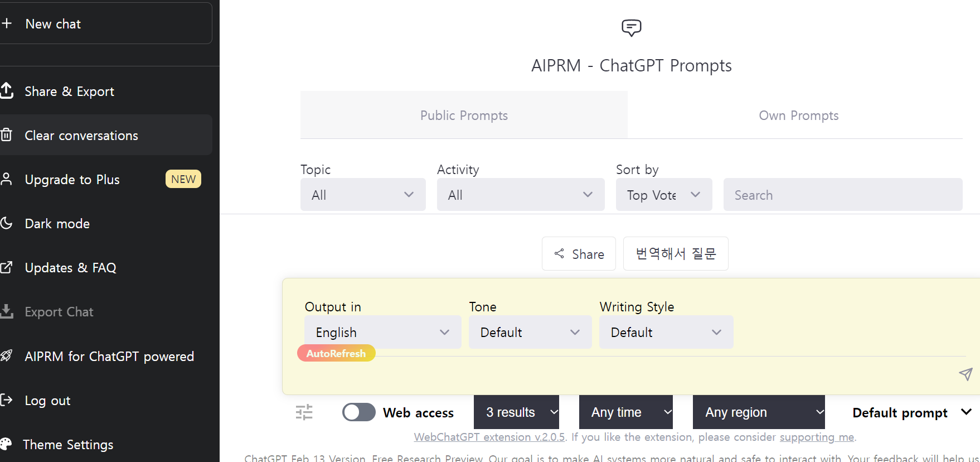The height and width of the screenshot is (462, 980).
Task: Open the Sort by Top Votes dropdown
Action: (x=664, y=195)
